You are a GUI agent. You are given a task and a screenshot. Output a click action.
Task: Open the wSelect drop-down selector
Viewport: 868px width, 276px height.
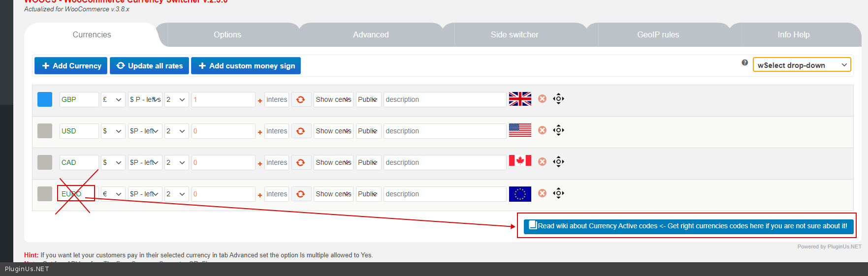pos(802,65)
